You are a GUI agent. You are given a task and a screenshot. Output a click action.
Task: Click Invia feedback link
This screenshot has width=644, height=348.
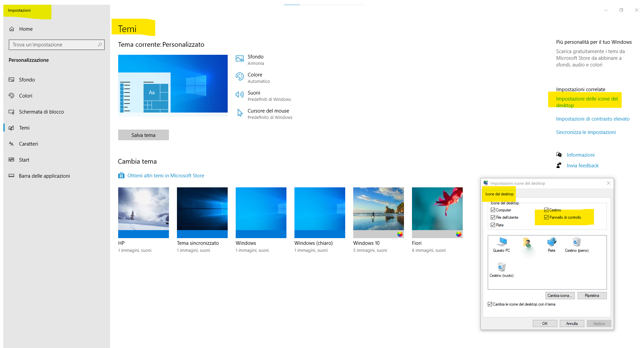[583, 166]
